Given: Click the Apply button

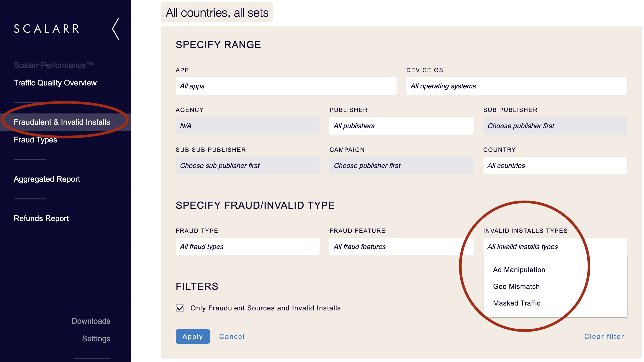Looking at the screenshot, I should click(193, 336).
